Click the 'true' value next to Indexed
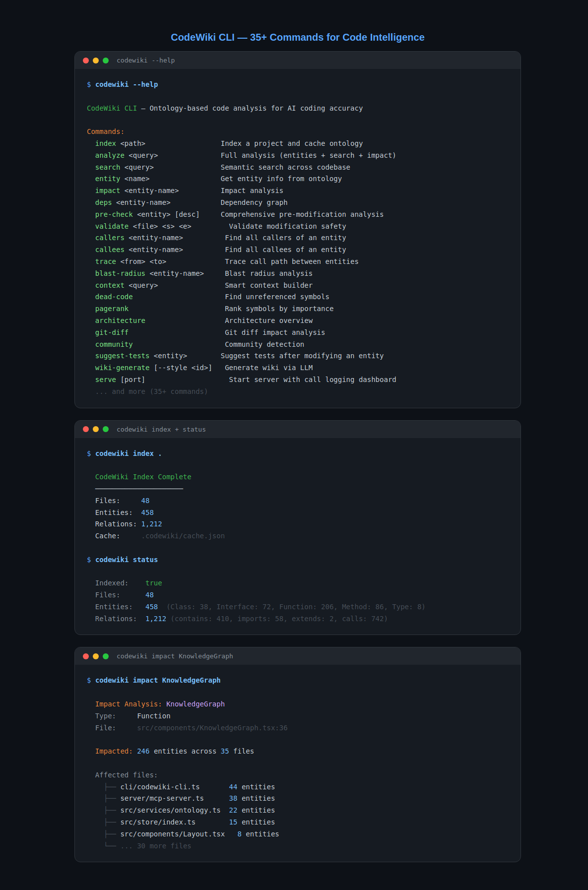Image resolution: width=588 pixels, height=890 pixels. pyautogui.click(x=154, y=583)
